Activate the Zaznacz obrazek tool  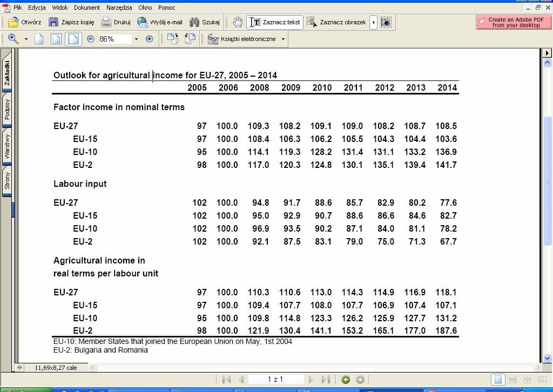point(336,22)
